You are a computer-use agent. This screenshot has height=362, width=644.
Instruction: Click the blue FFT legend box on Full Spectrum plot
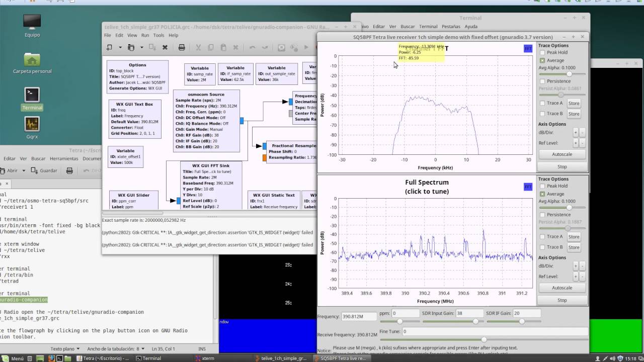[528, 187]
